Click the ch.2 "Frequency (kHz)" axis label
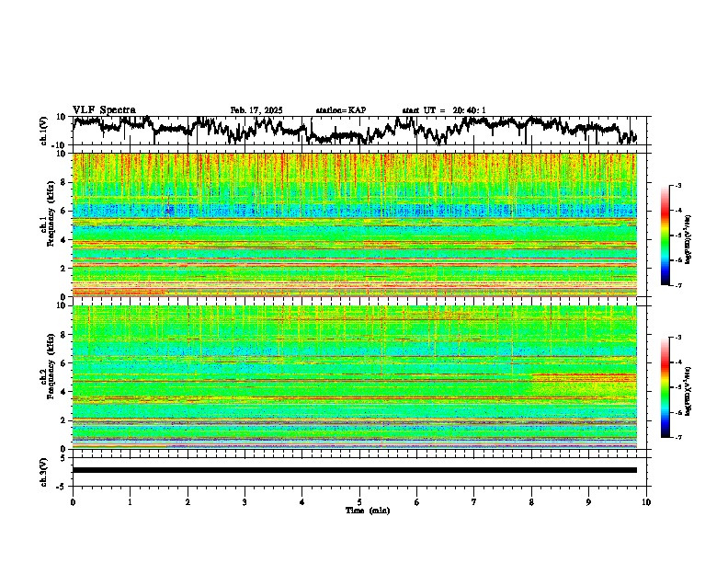Viewport: 728px width, 563px height. click(x=51, y=366)
